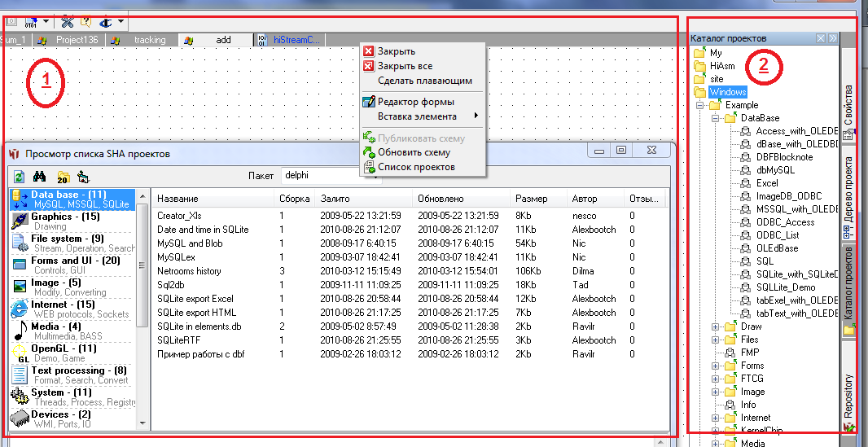This screenshot has width=868, height=447.
Task: Choose Закрыть все from the context menu
Action: (405, 66)
